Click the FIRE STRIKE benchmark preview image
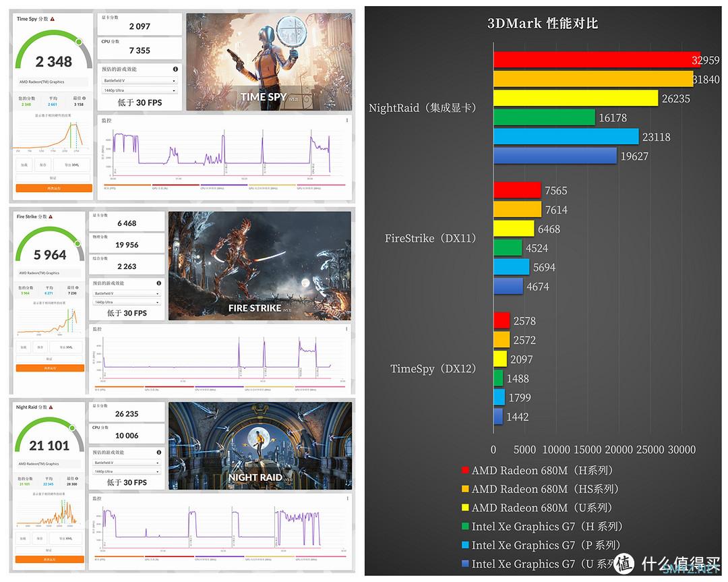This screenshot has height=582, width=728. click(260, 266)
